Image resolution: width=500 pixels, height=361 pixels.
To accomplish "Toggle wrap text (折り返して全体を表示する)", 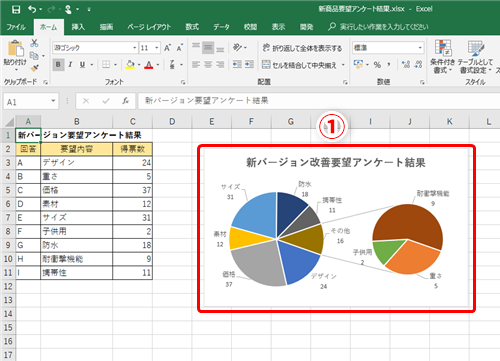I will [x=302, y=48].
